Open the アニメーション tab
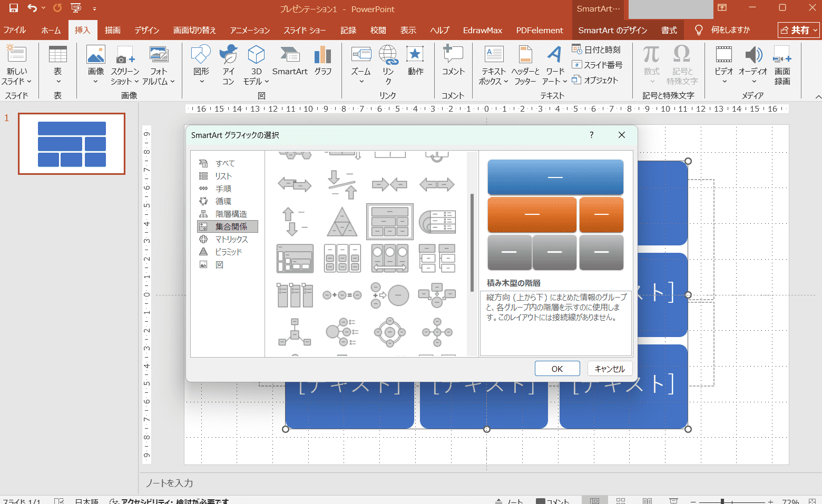This screenshot has width=822, height=504. tap(250, 30)
